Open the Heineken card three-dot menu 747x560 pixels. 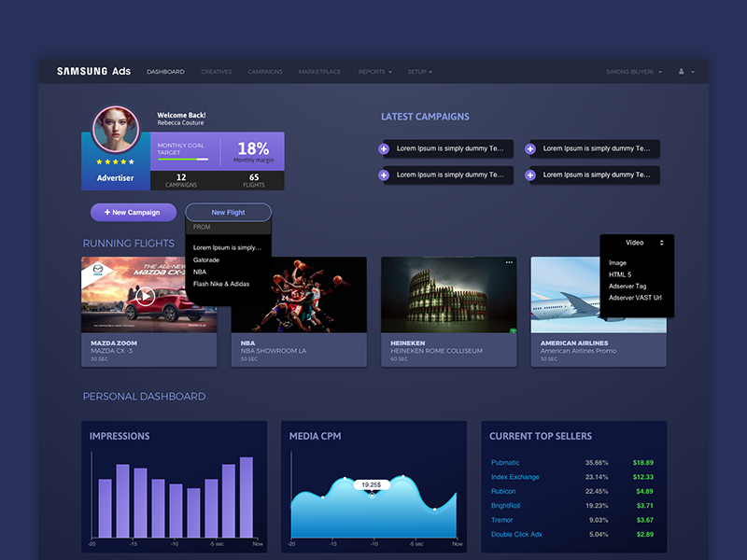click(509, 262)
